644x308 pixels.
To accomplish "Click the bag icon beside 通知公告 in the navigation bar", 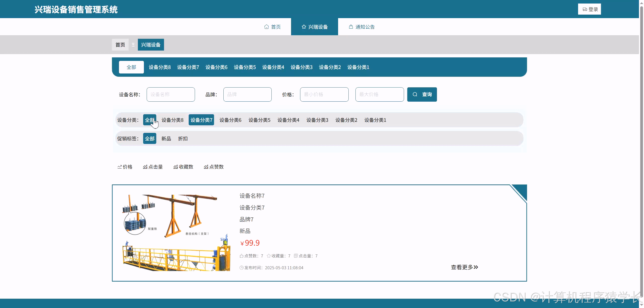I will coord(351,26).
